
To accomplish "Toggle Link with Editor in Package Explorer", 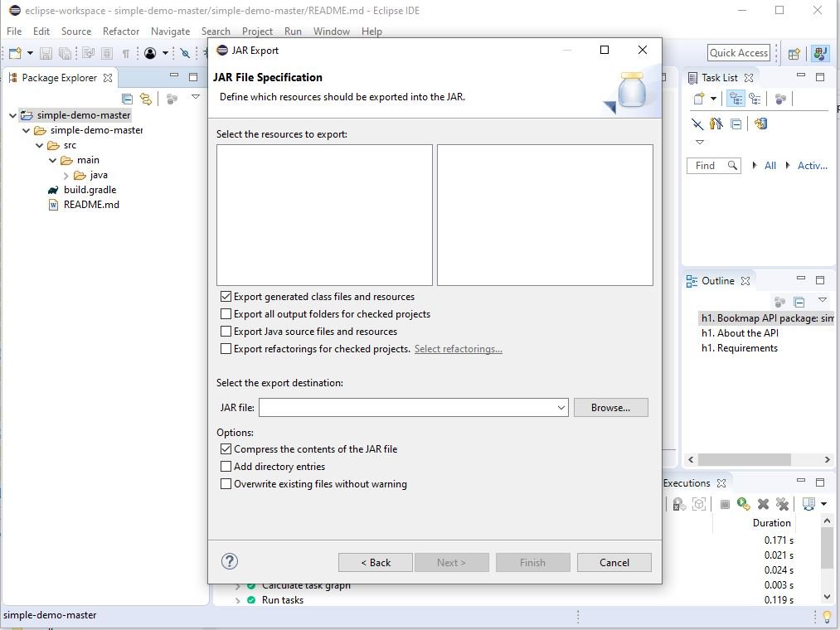I will tap(146, 99).
